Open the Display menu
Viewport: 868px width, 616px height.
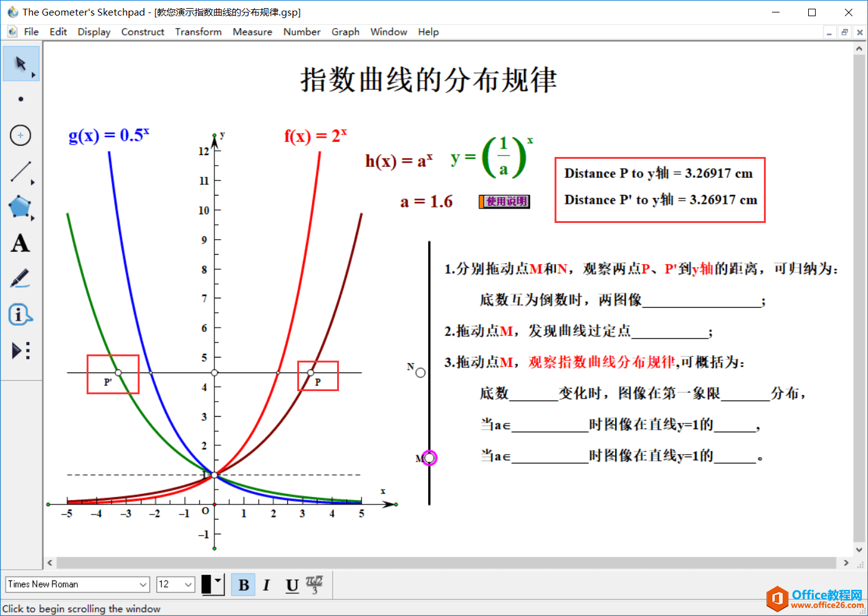click(94, 32)
